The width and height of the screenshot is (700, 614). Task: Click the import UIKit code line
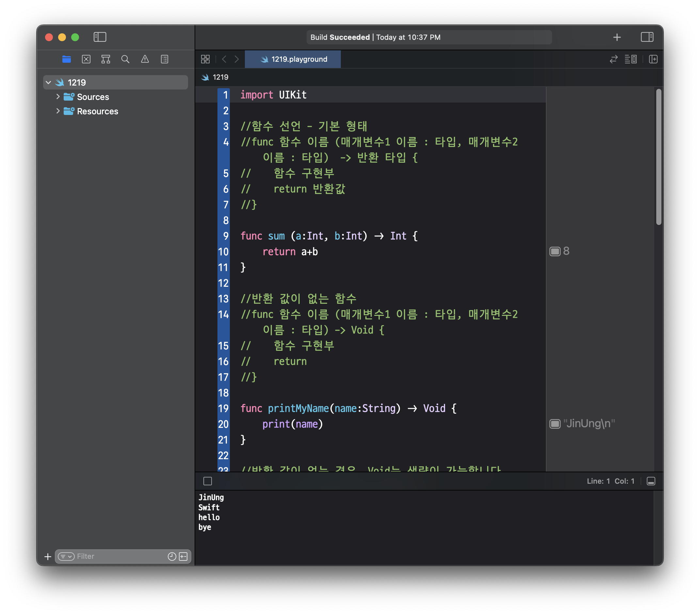tap(273, 95)
